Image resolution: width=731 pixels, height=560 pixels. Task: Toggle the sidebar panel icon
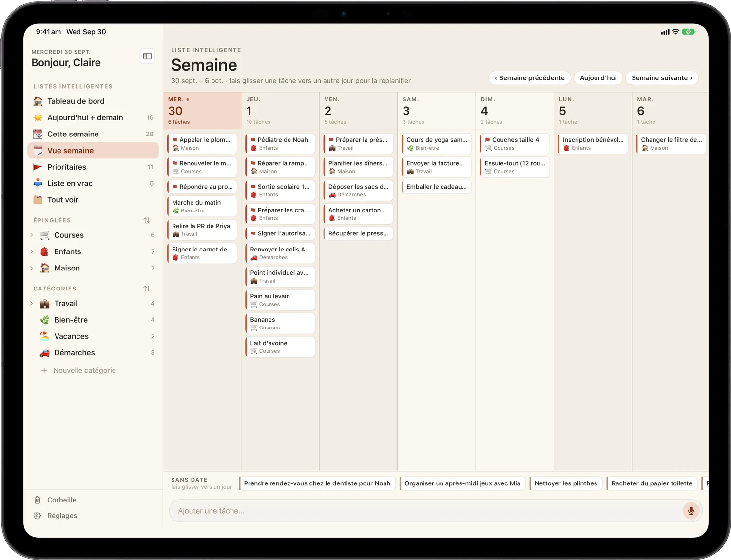pos(147,56)
